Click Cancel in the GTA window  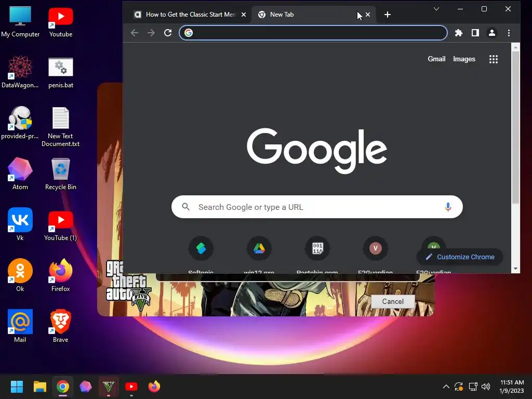[x=393, y=302]
